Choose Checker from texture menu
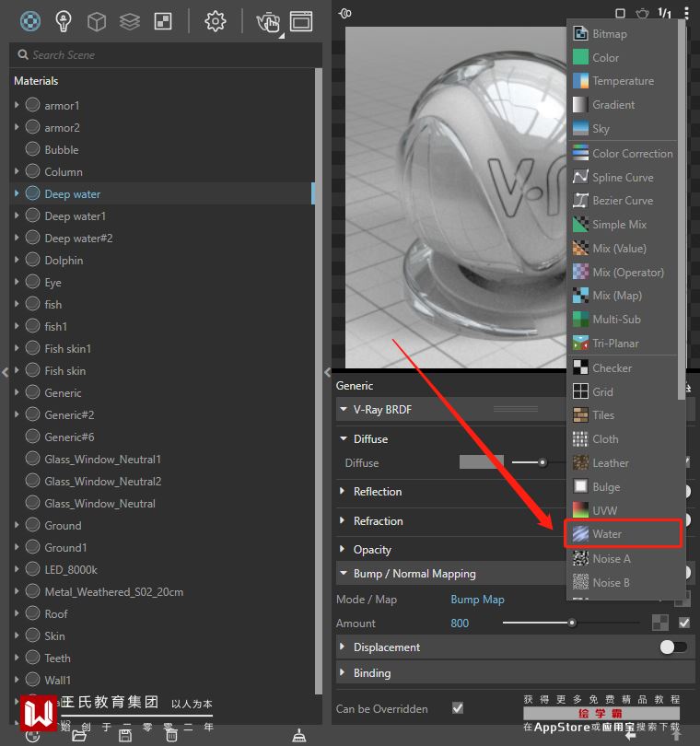The height and width of the screenshot is (746, 700). click(623, 367)
